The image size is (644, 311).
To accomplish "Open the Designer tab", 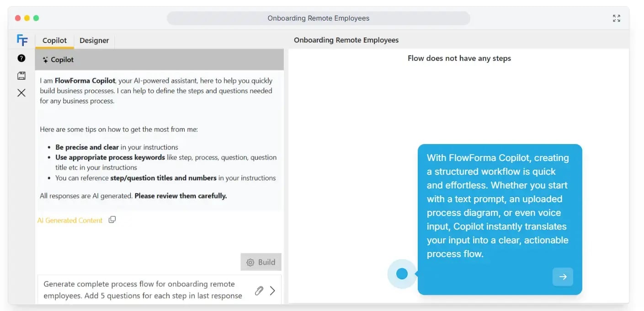I will point(94,40).
